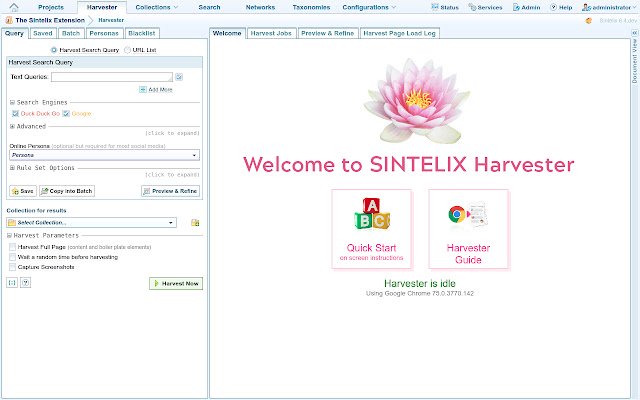Viewport: 640px width, 400px height.
Task: Click the Add More plus icon
Action: [143, 89]
